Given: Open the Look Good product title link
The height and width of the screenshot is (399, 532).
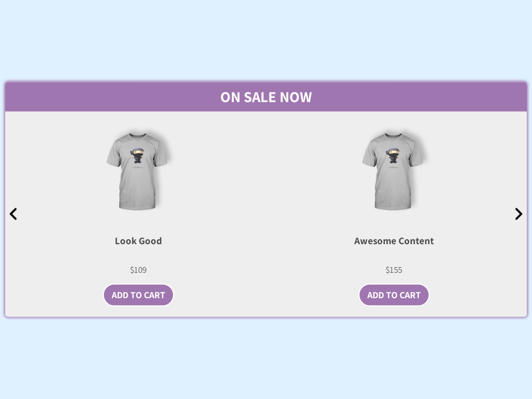Looking at the screenshot, I should pos(138,241).
